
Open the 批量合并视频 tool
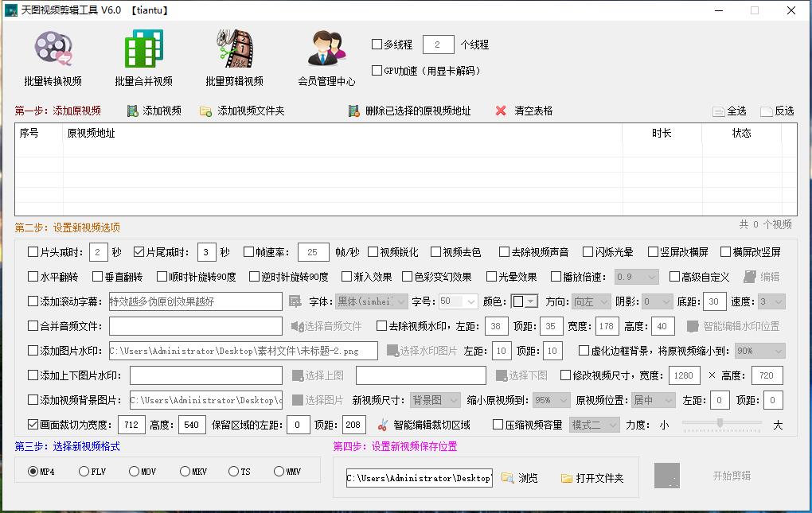pyautogui.click(x=143, y=56)
